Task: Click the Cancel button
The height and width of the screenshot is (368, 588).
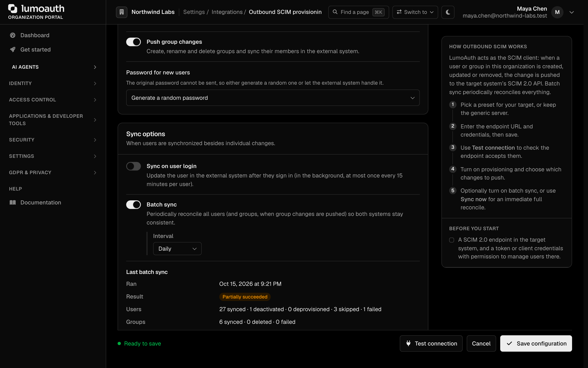Action: [481, 343]
